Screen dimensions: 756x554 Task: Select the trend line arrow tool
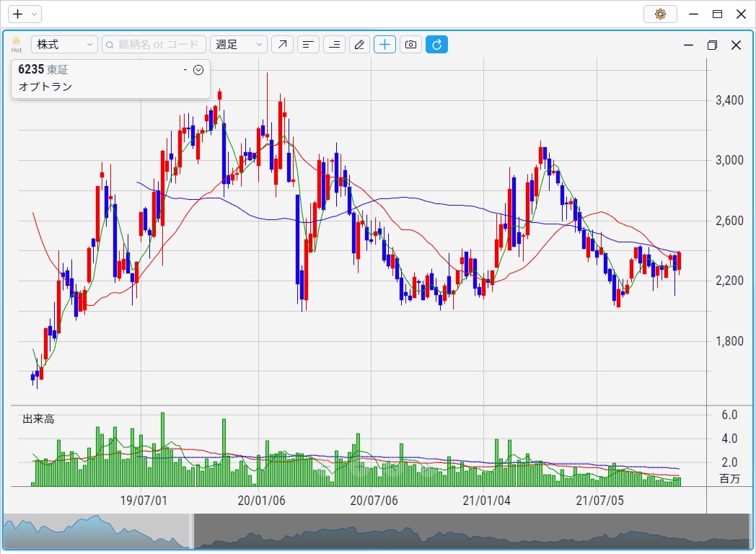pyautogui.click(x=282, y=44)
